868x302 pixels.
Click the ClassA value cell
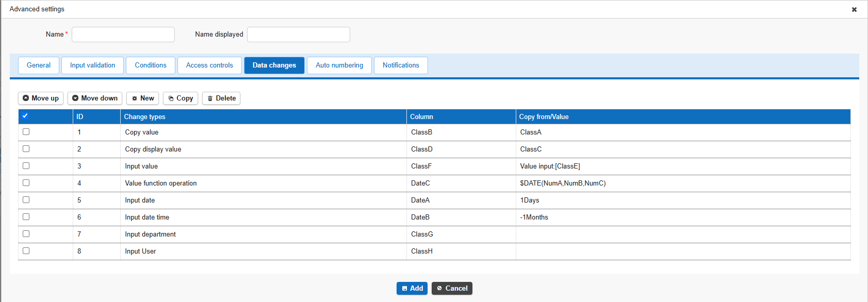[x=683, y=132]
